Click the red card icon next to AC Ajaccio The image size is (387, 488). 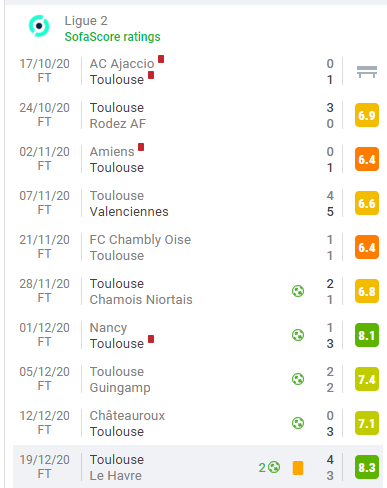click(x=161, y=59)
